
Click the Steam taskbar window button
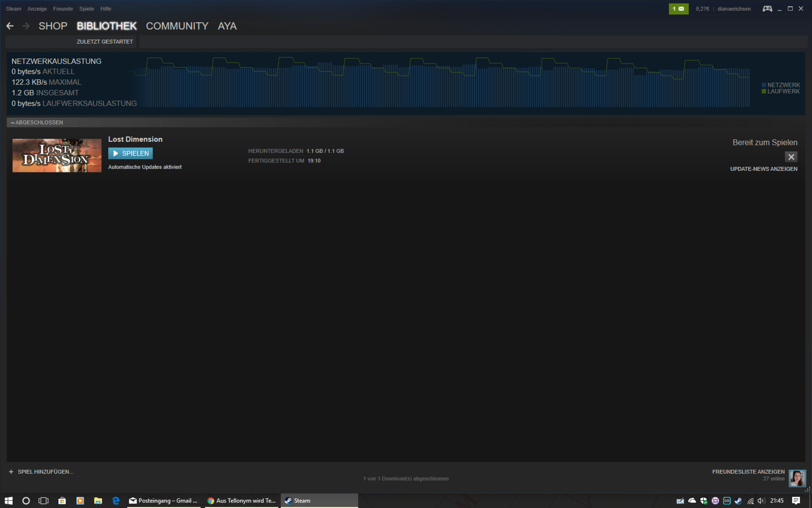click(319, 501)
